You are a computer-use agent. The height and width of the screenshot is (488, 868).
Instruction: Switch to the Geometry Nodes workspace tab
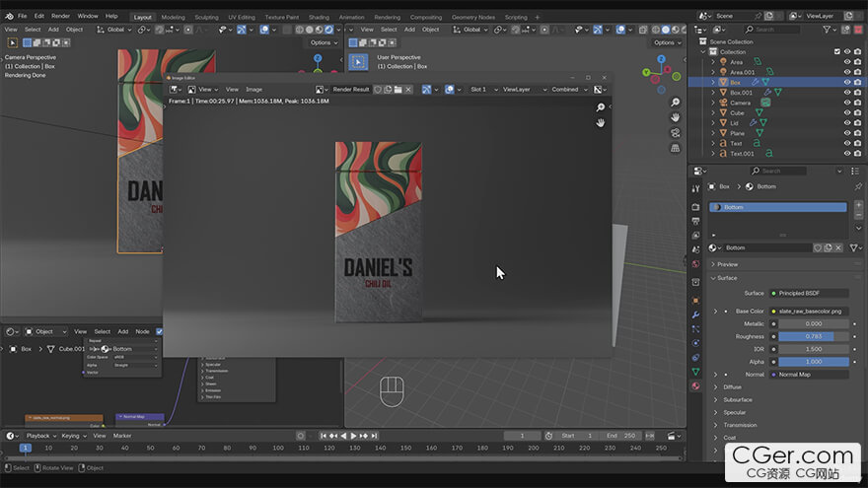tap(472, 17)
